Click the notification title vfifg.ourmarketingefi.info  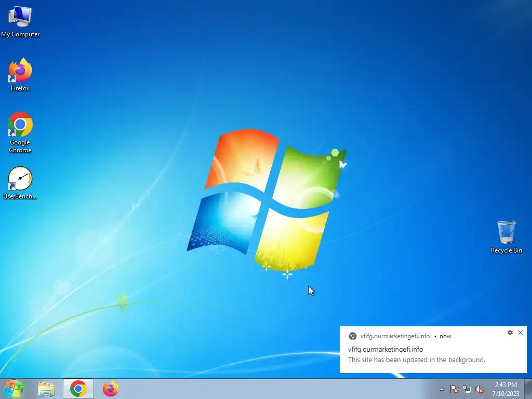click(x=385, y=349)
